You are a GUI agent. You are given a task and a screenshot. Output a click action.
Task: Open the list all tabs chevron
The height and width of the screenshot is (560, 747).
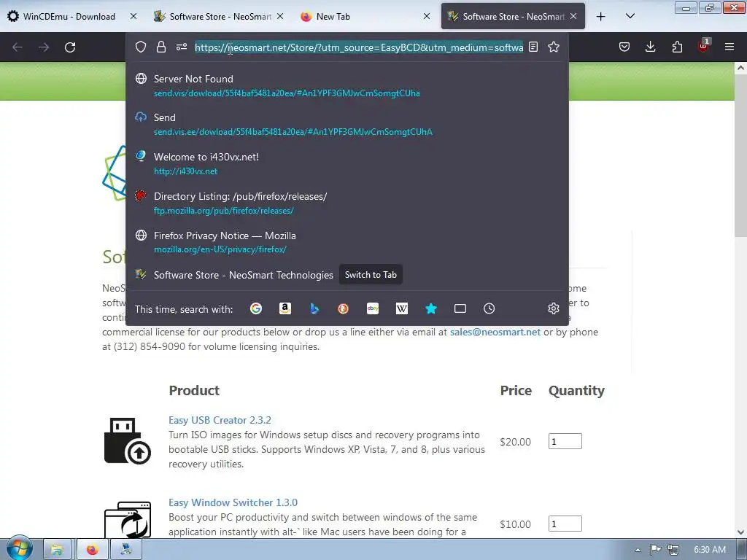pyautogui.click(x=630, y=16)
